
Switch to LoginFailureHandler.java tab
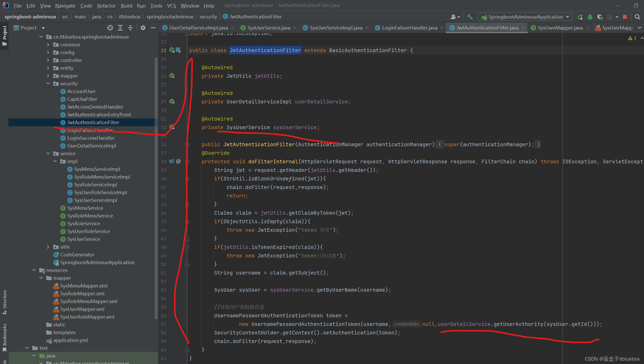tap(409, 28)
